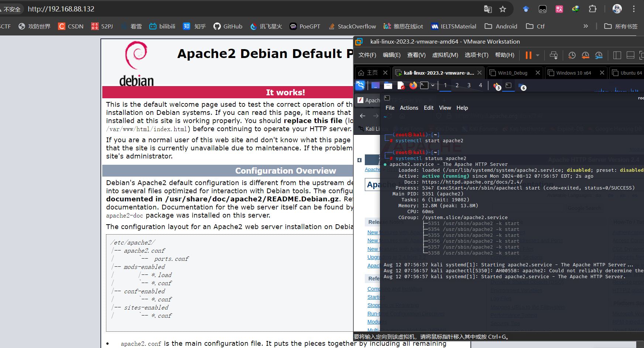
Task: Show hidden bookmarks with the chevron
Action: pyautogui.click(x=586, y=26)
